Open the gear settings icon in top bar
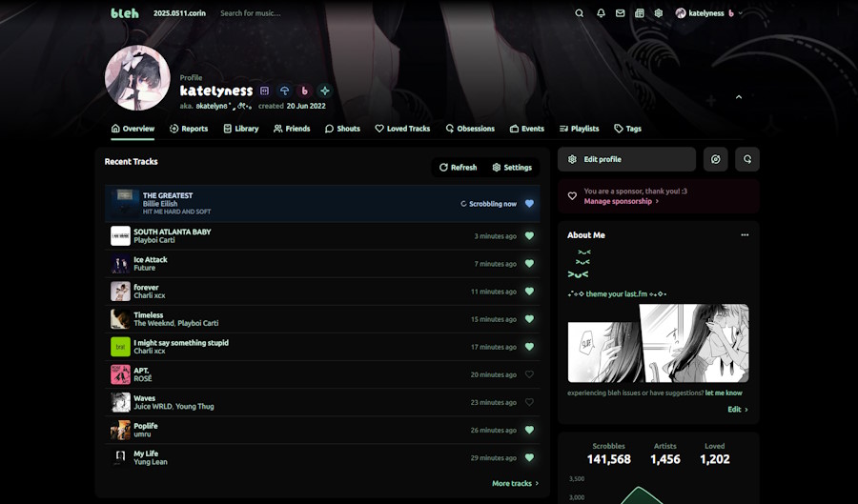 (x=658, y=13)
